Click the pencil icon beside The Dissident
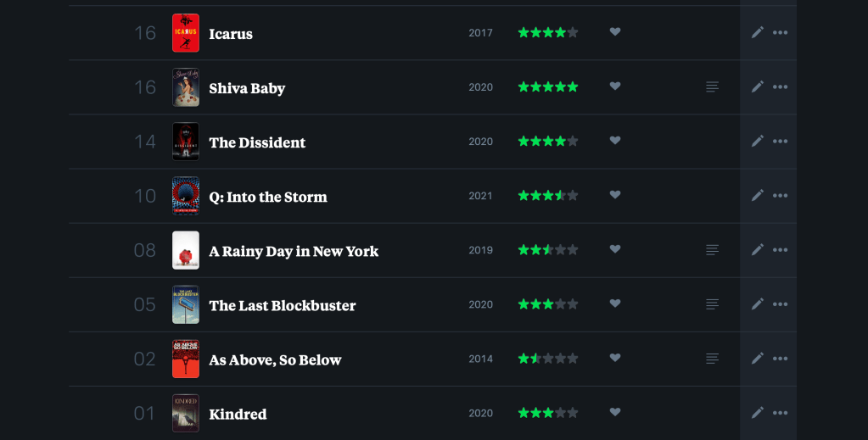This screenshot has height=440, width=868. pos(758,141)
